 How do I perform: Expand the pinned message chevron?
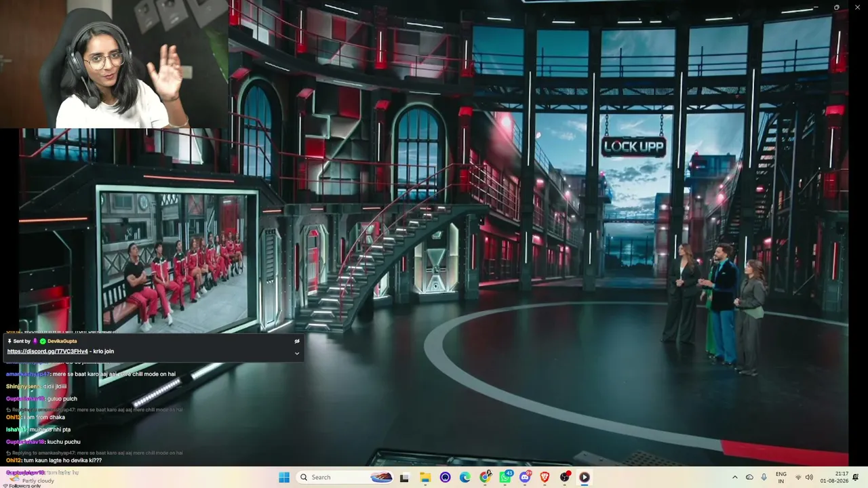pyautogui.click(x=297, y=353)
